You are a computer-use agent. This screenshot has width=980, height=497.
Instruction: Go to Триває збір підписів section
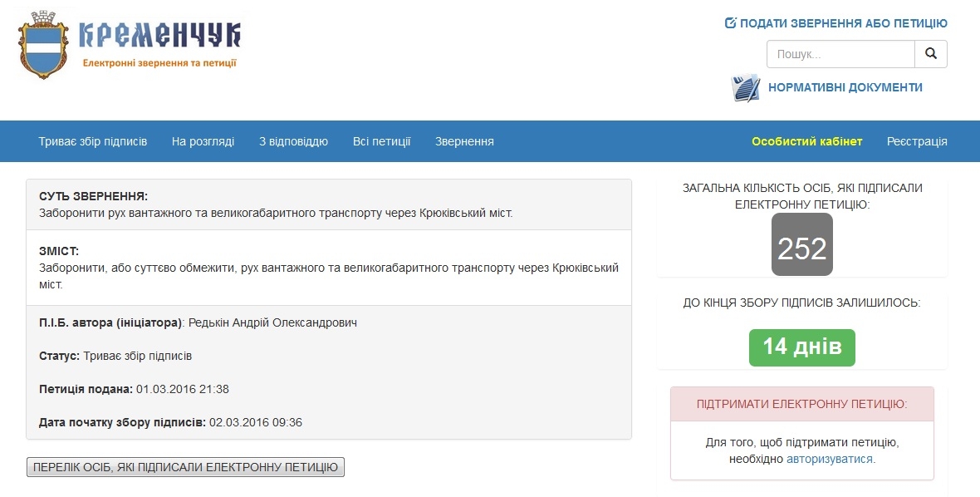coord(92,141)
